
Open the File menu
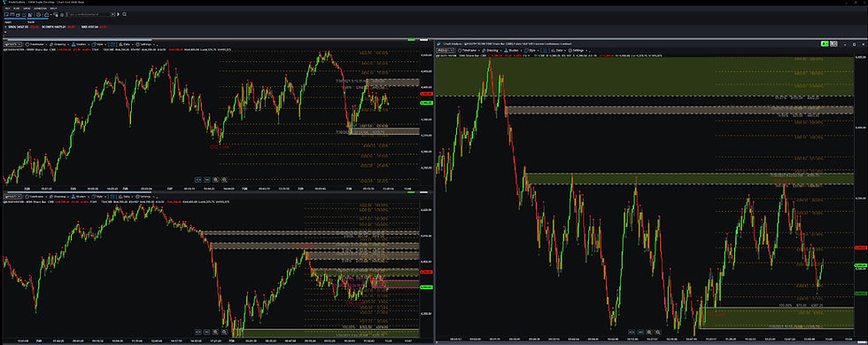point(7,8)
